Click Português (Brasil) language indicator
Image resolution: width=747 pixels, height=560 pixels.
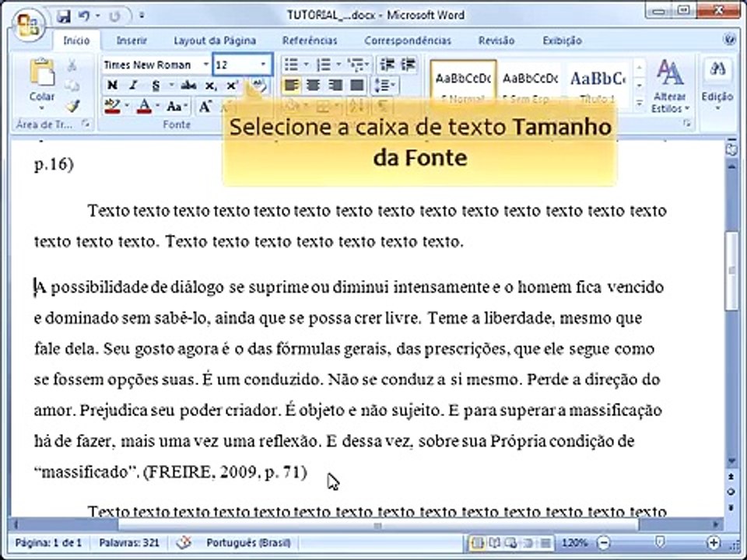(248, 542)
